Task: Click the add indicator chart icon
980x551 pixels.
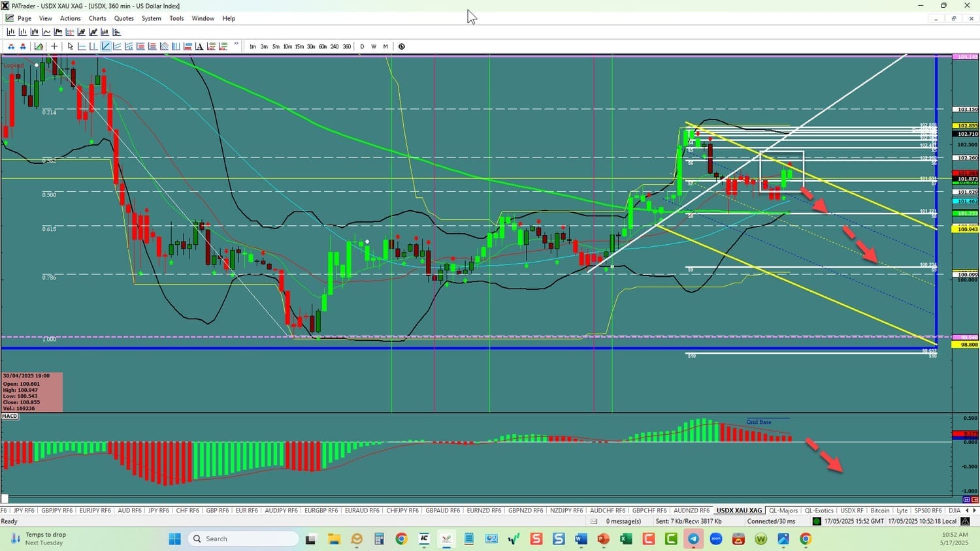Action: [39, 46]
